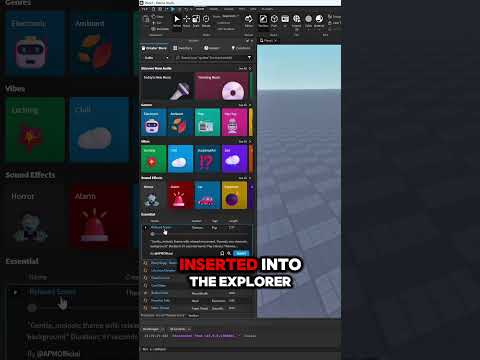Play the second Essential list track
This screenshot has width=480, height=360.
(145, 263)
